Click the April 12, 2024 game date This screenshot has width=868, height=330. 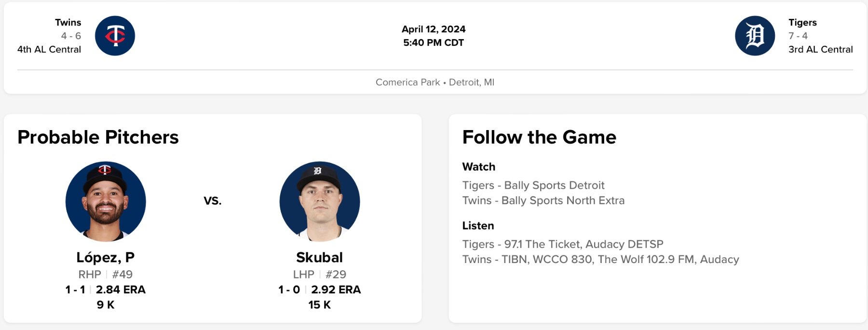click(x=434, y=29)
